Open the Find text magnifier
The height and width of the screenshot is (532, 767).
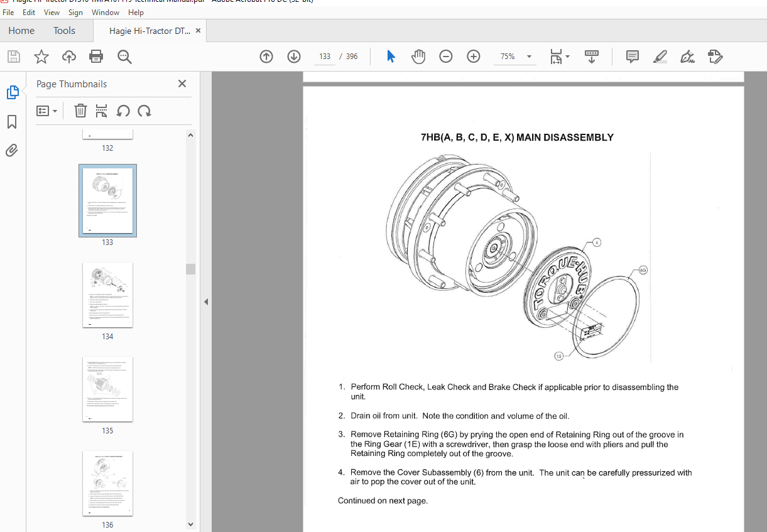coord(124,57)
